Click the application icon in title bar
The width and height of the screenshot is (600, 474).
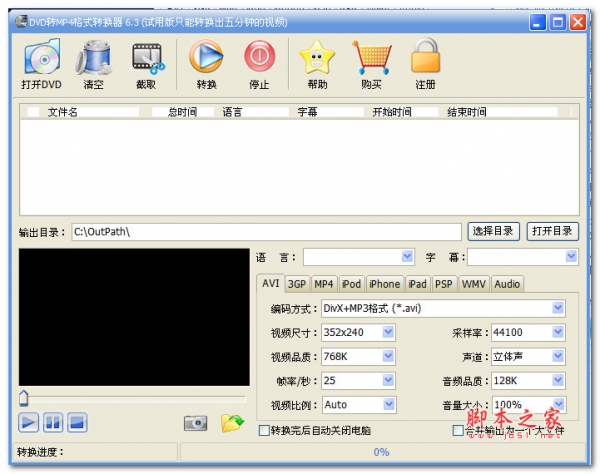21,21
